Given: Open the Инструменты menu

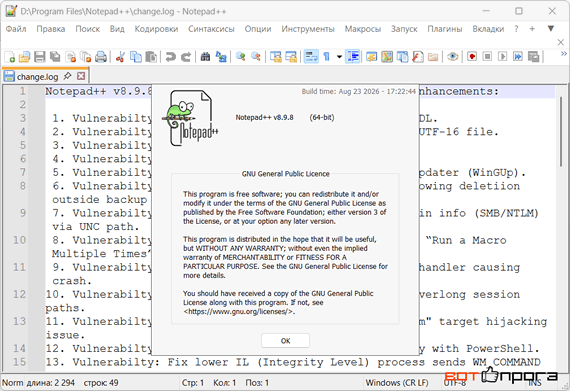Looking at the screenshot, I should point(308,29).
